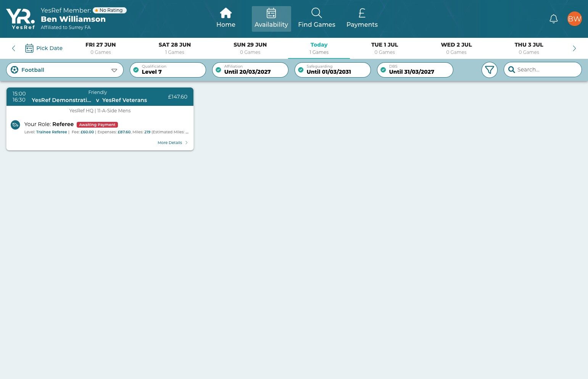Viewport: 588px width, 379px height.
Task: Go to previous week of dates
Action: point(14,48)
